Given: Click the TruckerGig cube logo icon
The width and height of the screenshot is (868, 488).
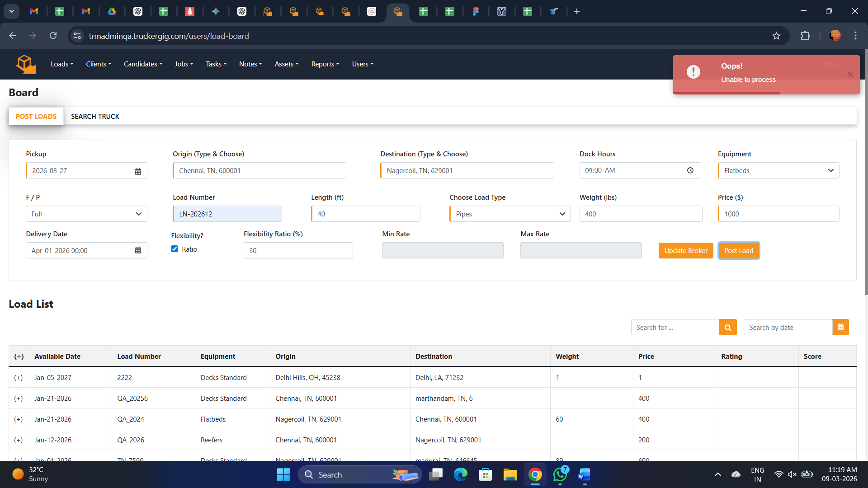Looking at the screenshot, I should (26, 64).
